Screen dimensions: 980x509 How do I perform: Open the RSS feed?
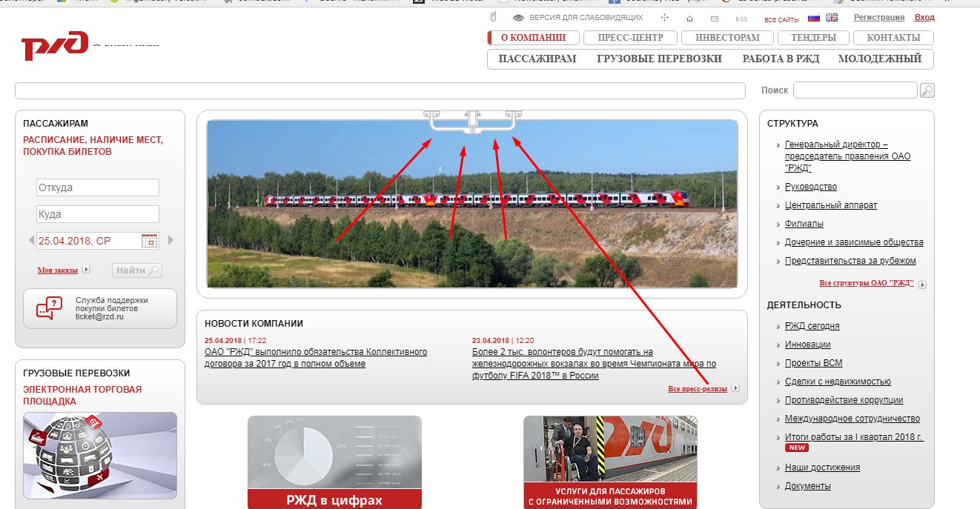(741, 19)
